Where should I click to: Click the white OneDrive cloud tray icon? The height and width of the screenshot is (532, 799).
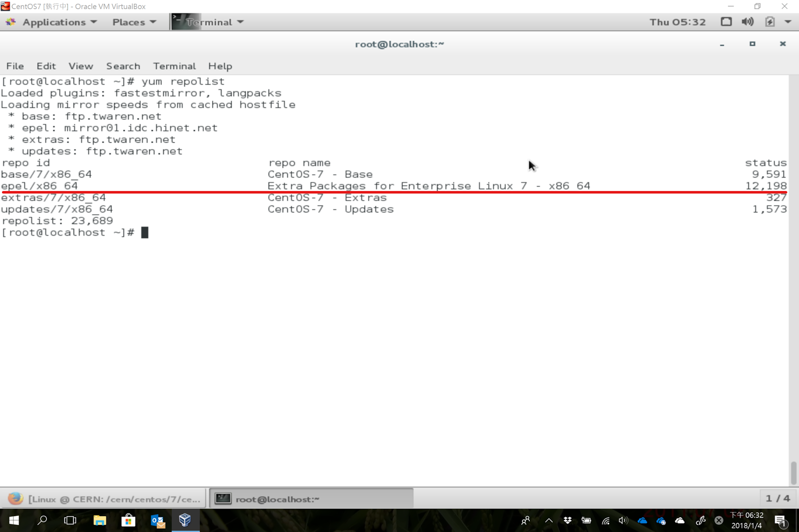coord(680,521)
